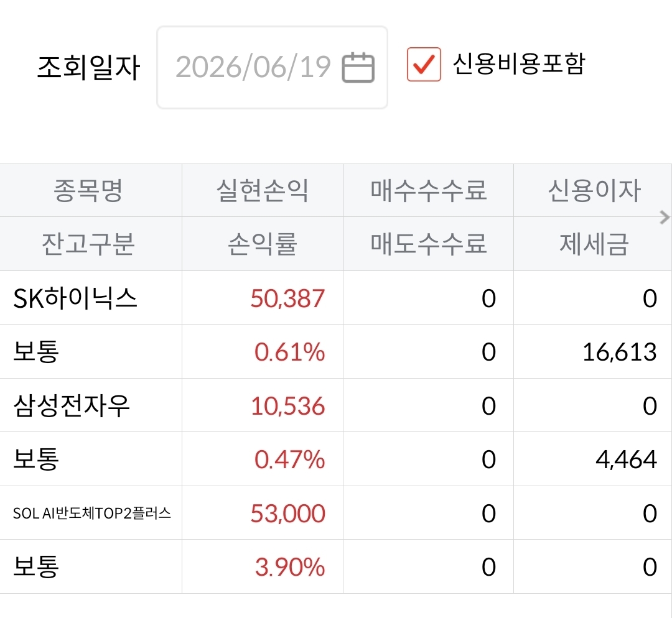Click the 신용비용포함 label text
The width and height of the screenshot is (672, 618).
(519, 64)
